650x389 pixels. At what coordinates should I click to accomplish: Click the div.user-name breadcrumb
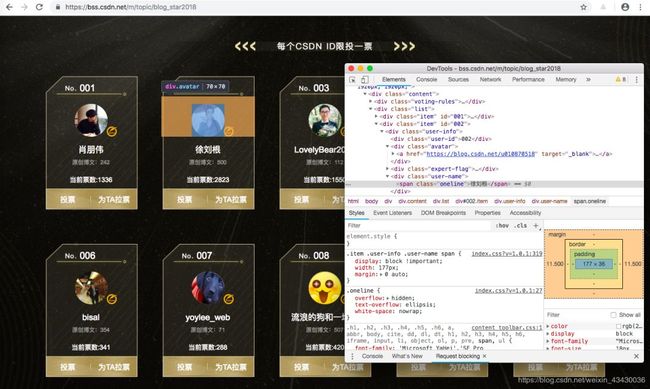tap(549, 201)
